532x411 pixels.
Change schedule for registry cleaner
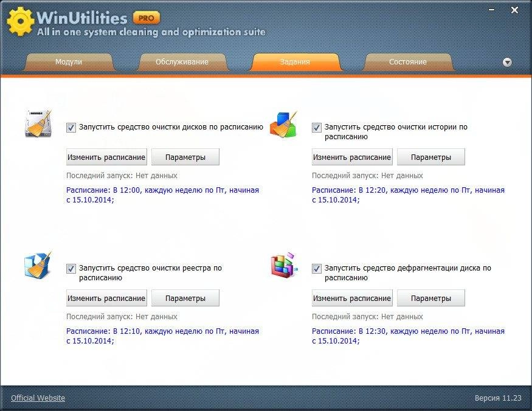click(106, 298)
